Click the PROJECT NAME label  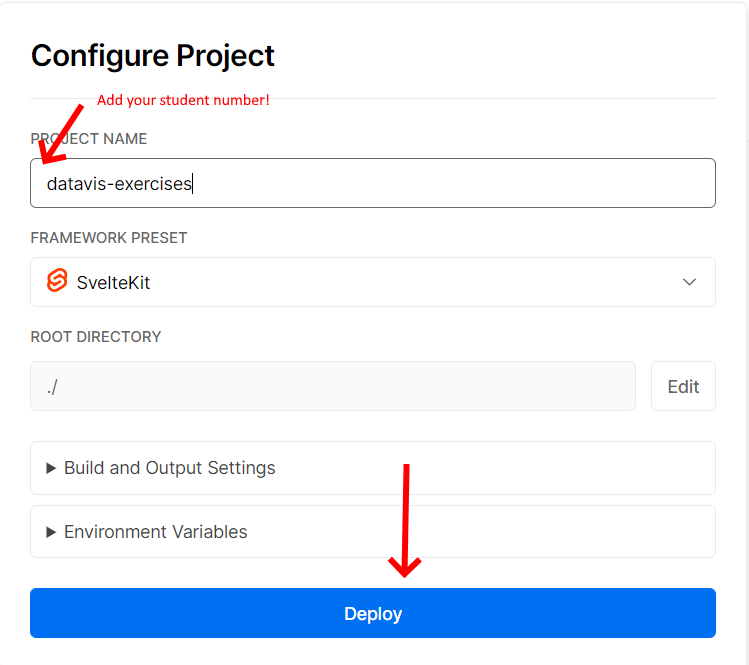click(x=90, y=139)
